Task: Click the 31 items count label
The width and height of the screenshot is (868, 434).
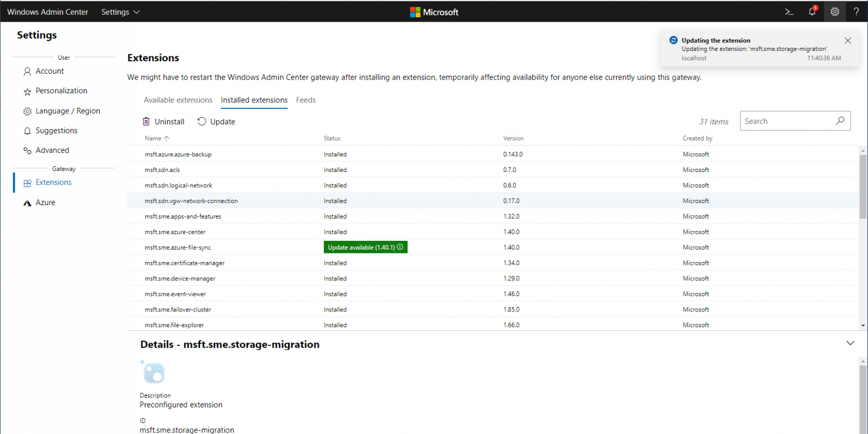Action: [713, 122]
